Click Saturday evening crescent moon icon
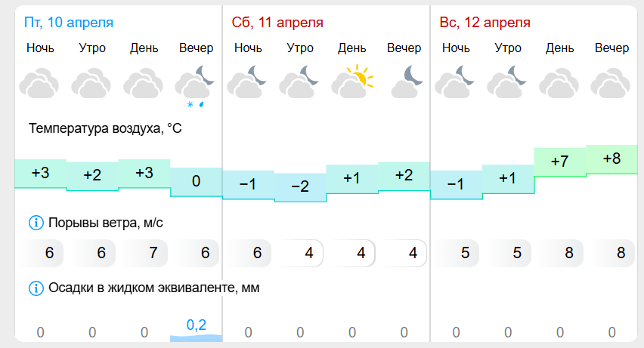Screen dimensions: 644x348 (x=405, y=82)
